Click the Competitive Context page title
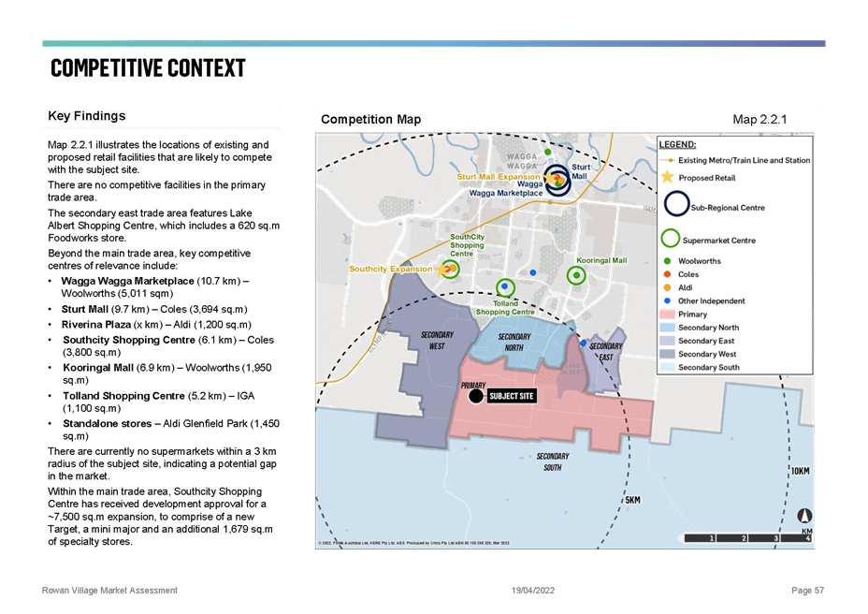The height and width of the screenshot is (614, 868). [x=148, y=67]
